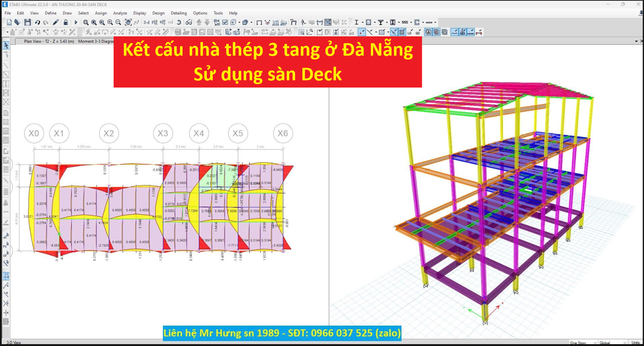Screen dimensions: 644x346
Task: Click the Save model floppy disk icon
Action: (27, 22)
